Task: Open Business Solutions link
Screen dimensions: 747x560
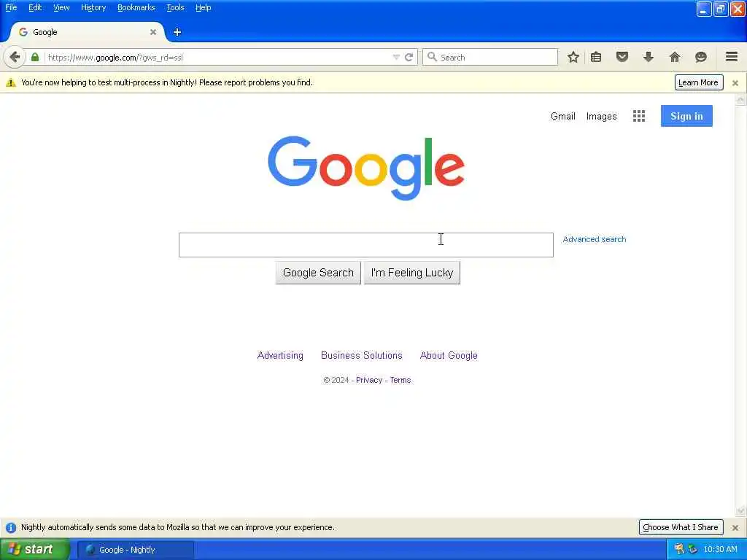Action: pyautogui.click(x=362, y=355)
